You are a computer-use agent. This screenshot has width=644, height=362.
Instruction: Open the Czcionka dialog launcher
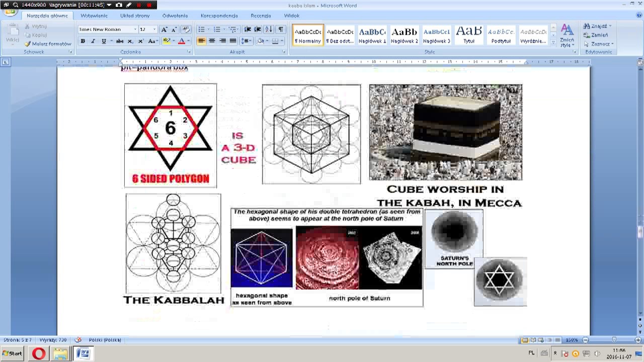189,52
